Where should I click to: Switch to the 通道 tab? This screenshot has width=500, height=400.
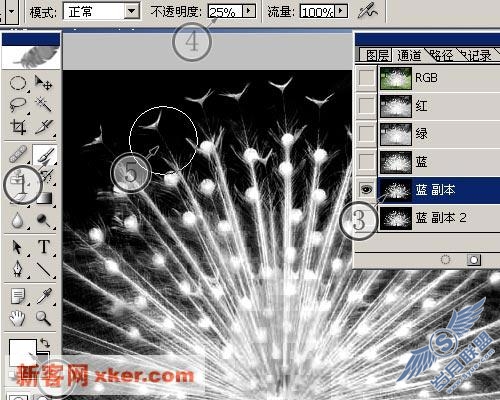[x=409, y=55]
